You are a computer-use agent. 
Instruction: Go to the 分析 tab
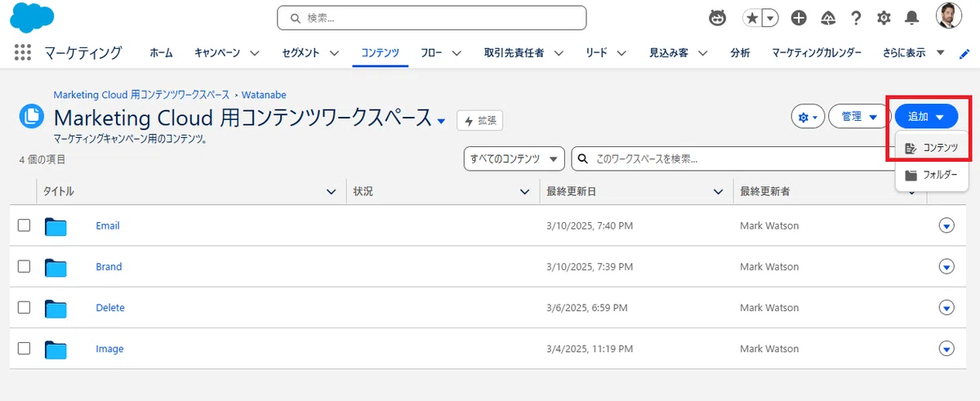pyautogui.click(x=740, y=52)
